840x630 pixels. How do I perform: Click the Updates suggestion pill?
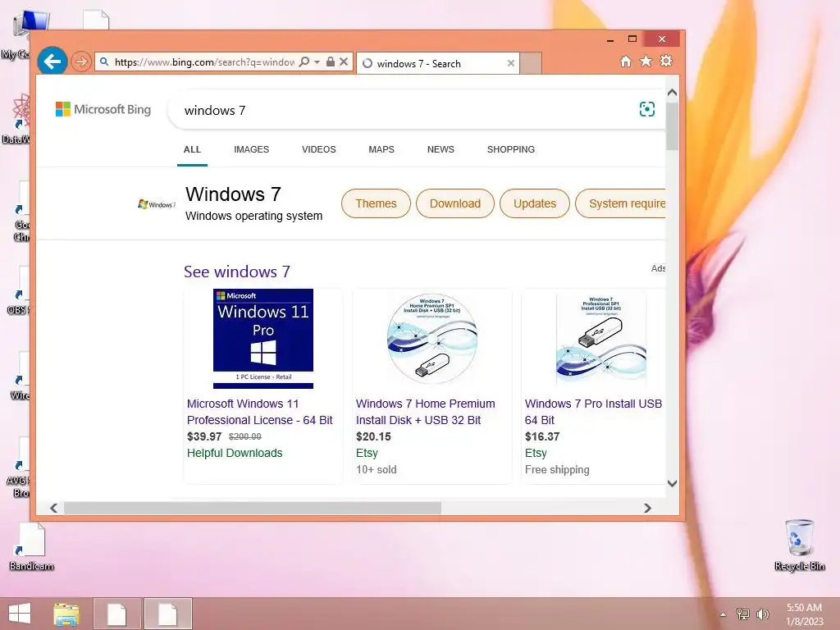coord(535,203)
